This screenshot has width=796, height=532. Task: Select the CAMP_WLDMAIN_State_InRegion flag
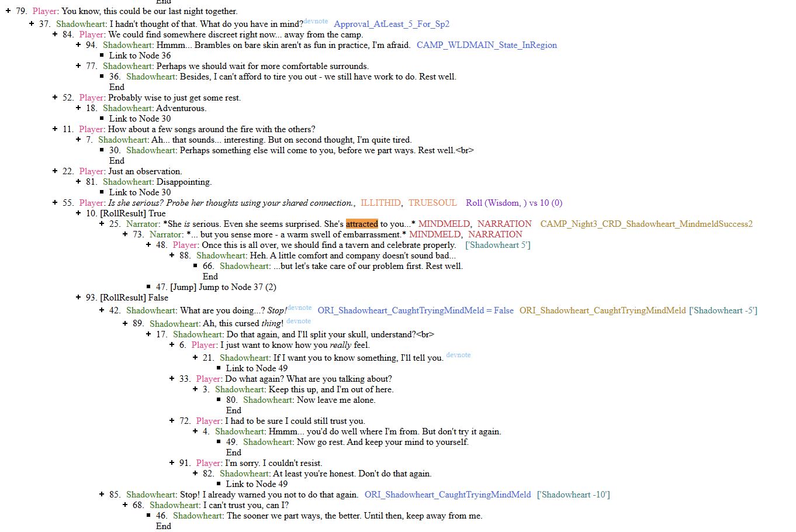[487, 45]
